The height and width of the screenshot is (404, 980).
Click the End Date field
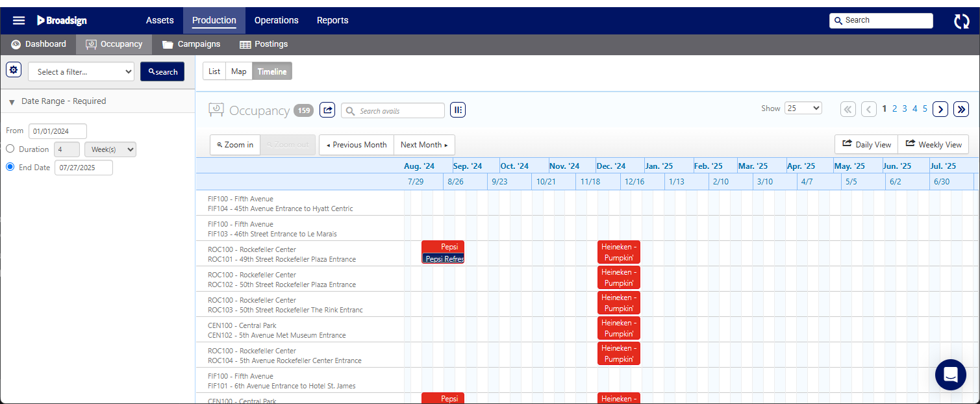84,168
